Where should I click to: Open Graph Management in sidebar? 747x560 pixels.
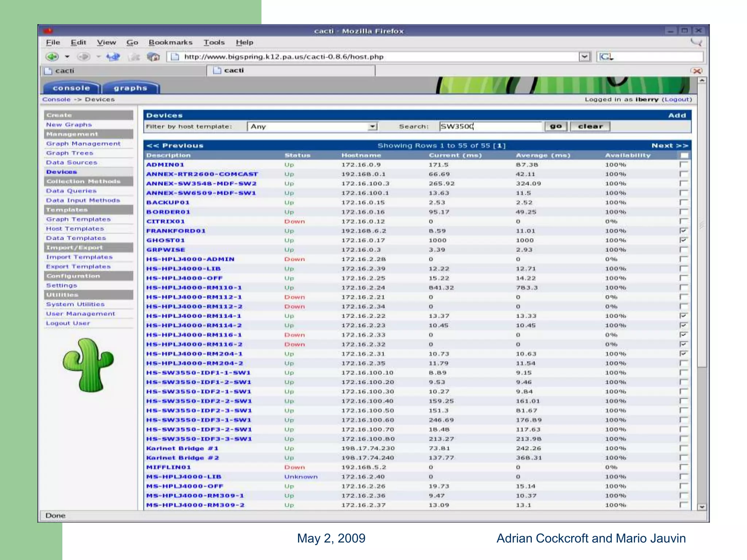[83, 144]
